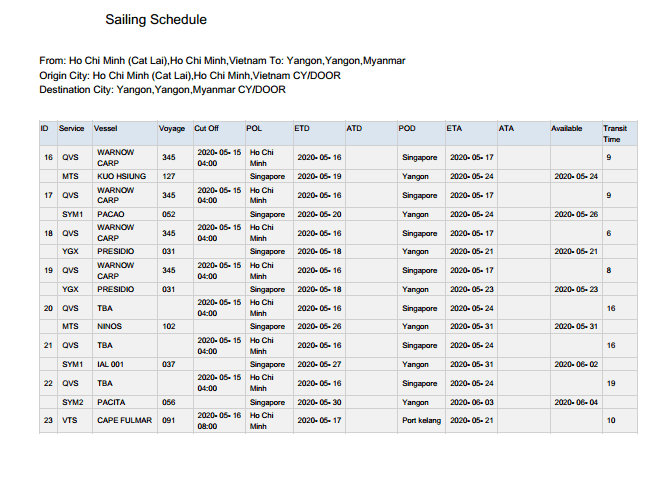Select the VTS service cell

[70, 420]
